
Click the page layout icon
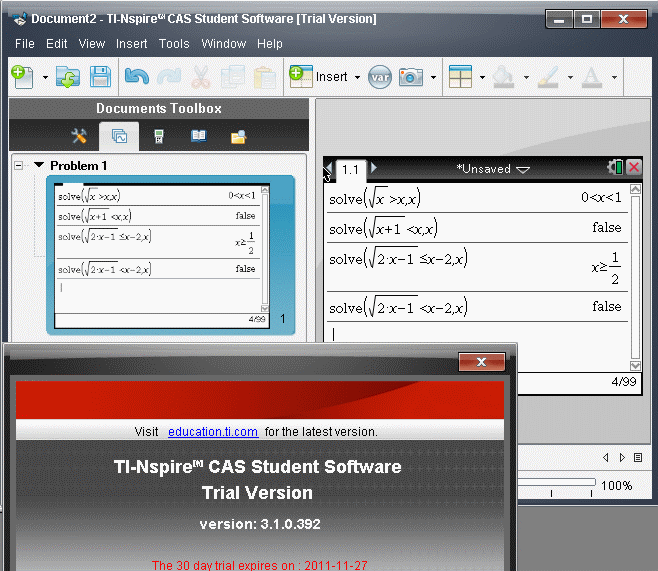click(460, 76)
